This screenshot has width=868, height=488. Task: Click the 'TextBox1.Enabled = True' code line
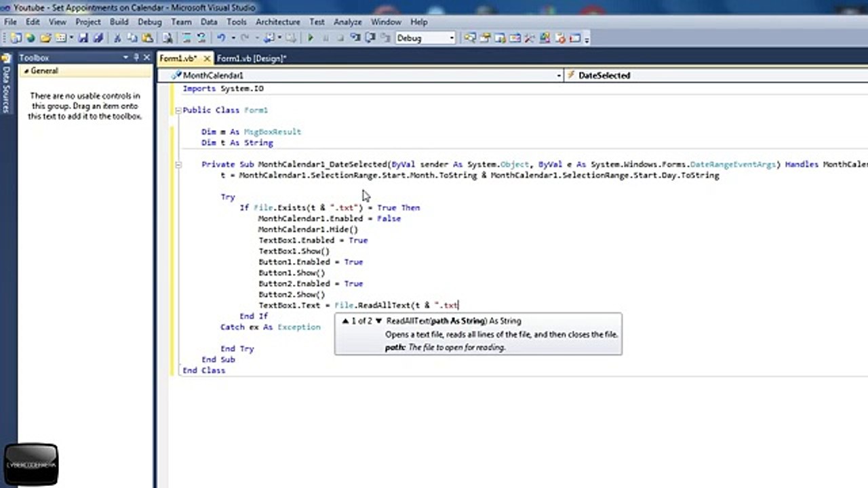313,240
